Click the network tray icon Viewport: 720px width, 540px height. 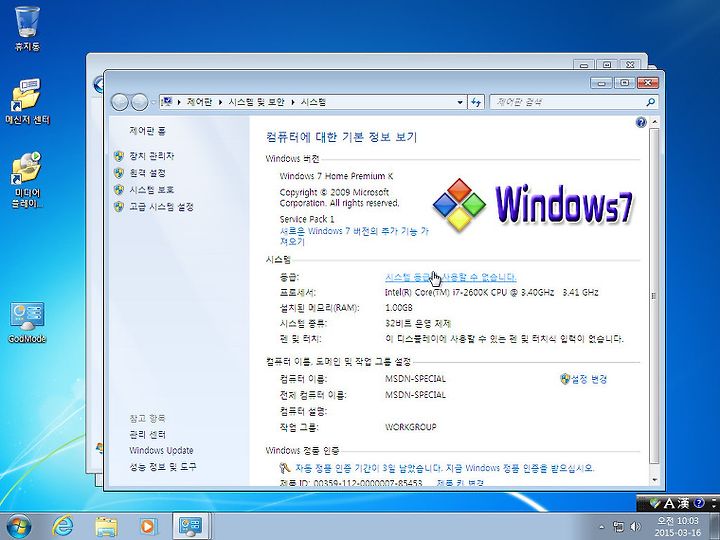point(619,526)
